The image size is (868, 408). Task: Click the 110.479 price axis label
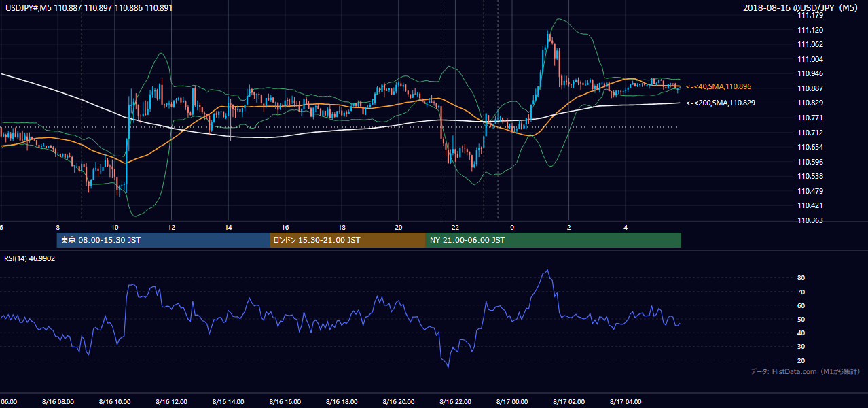[x=810, y=191]
